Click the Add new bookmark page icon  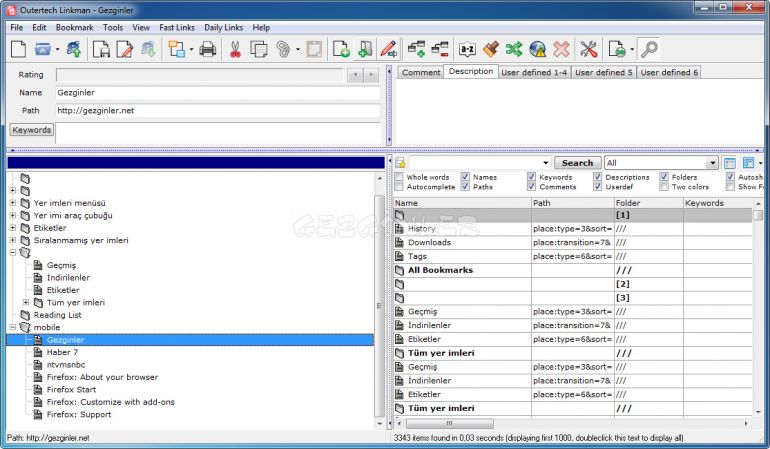[x=341, y=49]
